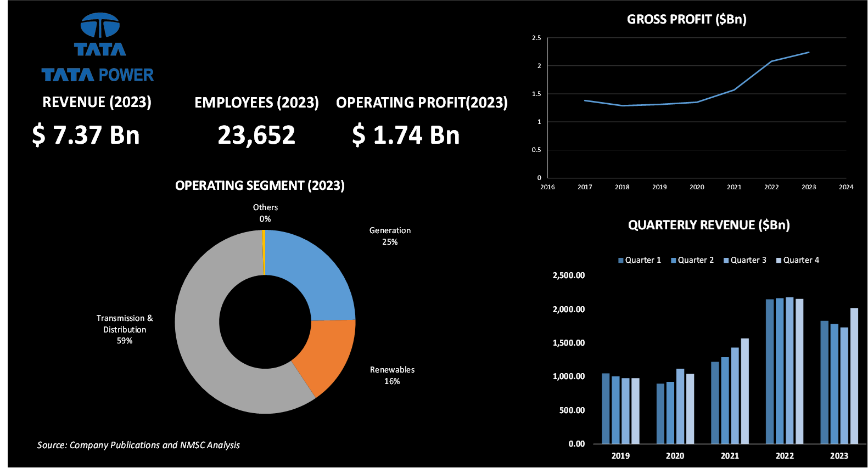Click the Renewables 16% data label

(392, 375)
